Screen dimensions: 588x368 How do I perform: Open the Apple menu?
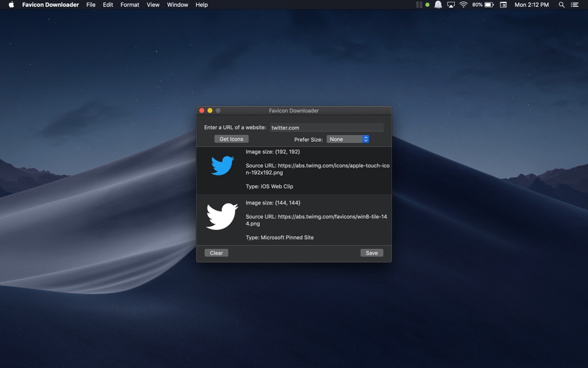[11, 4]
